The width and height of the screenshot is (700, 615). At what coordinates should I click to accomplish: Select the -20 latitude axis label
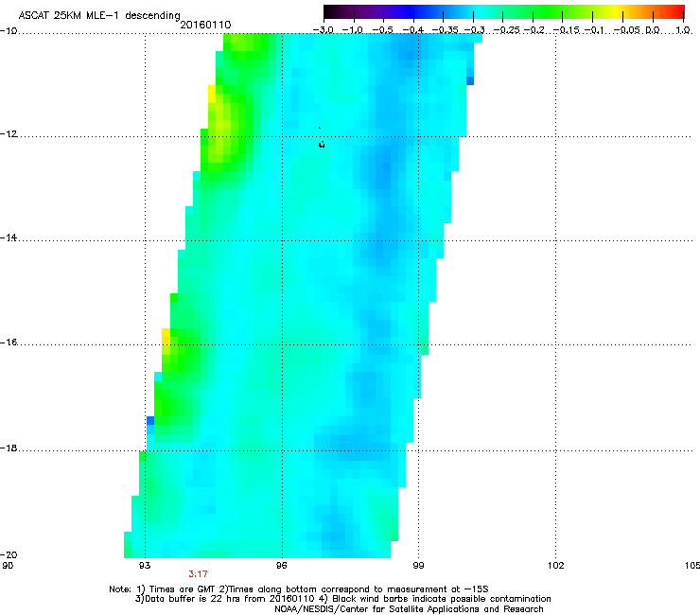click(9, 554)
